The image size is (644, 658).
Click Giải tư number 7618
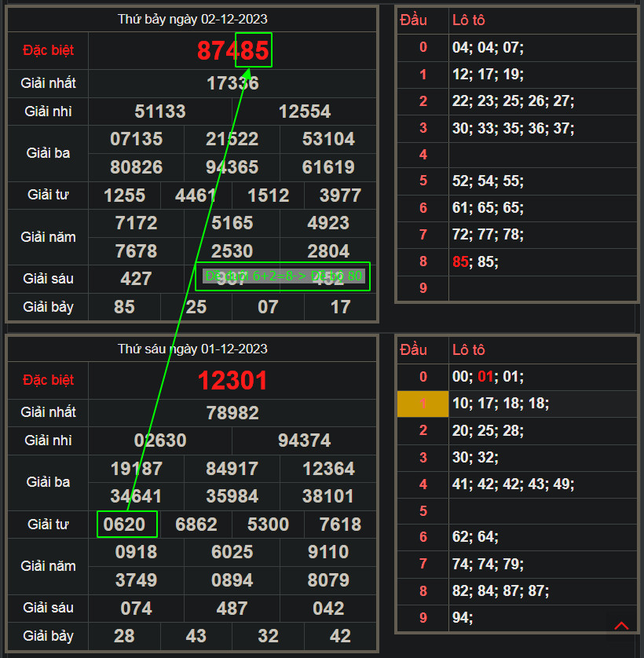click(340, 525)
